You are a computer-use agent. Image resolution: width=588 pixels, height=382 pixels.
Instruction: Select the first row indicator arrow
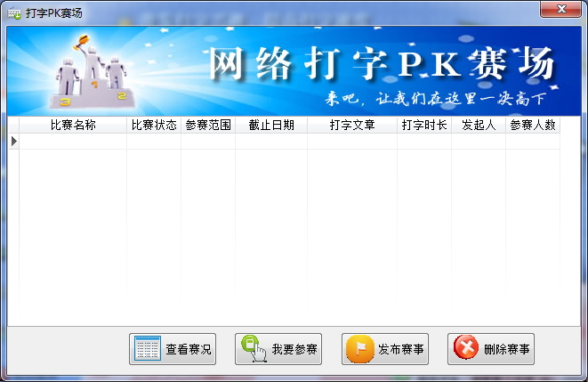(x=14, y=141)
